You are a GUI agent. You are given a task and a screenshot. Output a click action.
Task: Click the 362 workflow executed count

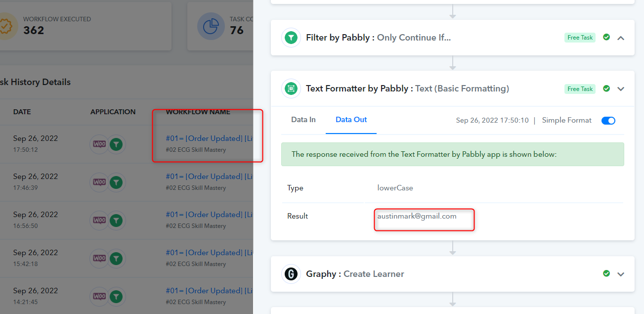pyautogui.click(x=34, y=30)
